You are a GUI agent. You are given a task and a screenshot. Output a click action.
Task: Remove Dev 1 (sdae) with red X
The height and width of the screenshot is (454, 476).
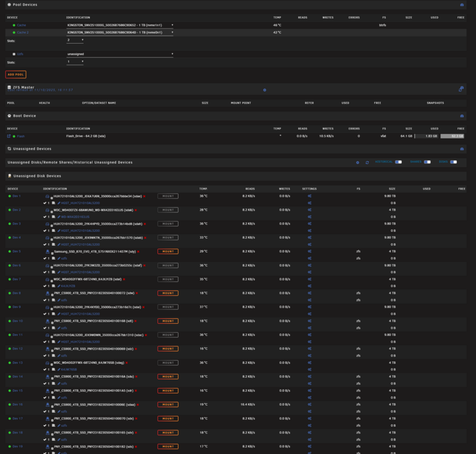tap(145, 196)
